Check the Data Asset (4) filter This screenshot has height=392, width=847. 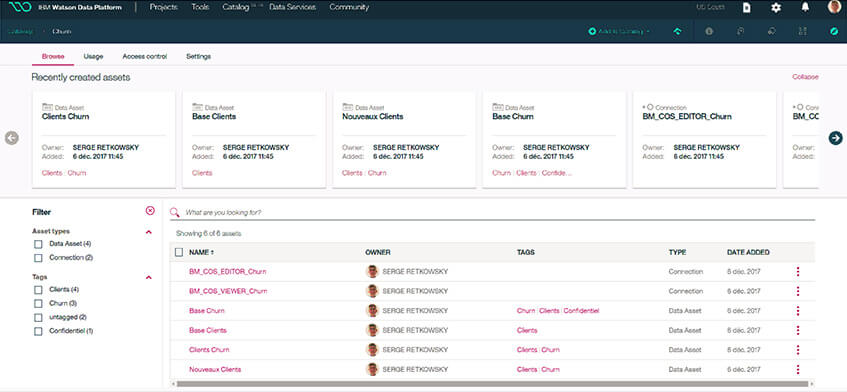point(38,244)
